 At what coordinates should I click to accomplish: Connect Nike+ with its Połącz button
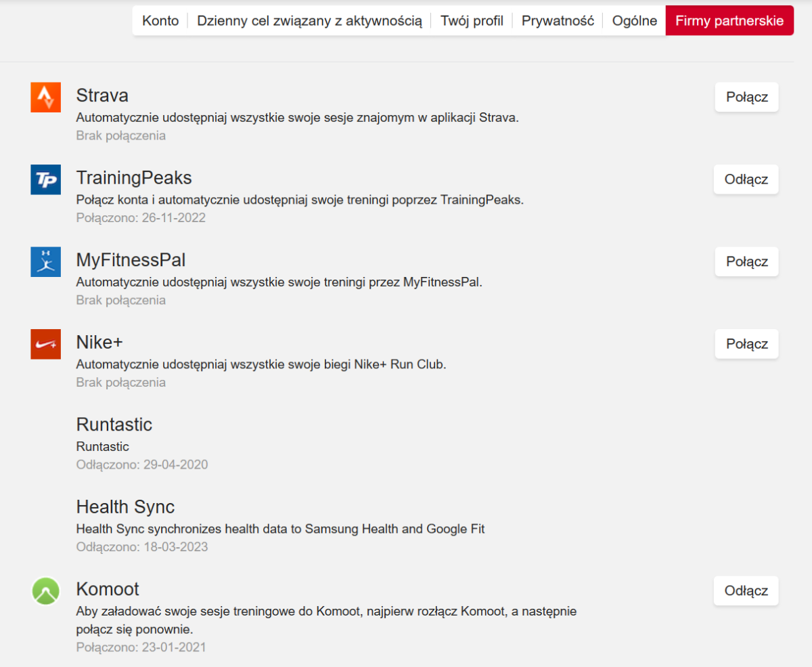(x=747, y=344)
